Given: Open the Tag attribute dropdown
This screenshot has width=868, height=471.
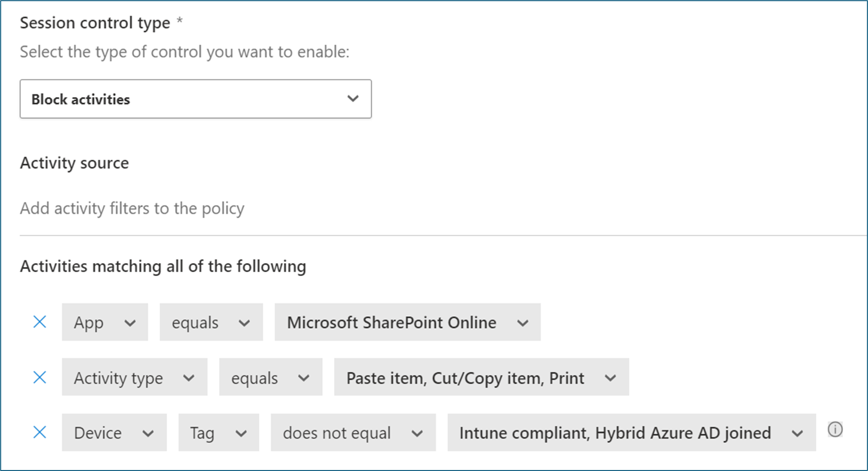Looking at the screenshot, I should 218,432.
